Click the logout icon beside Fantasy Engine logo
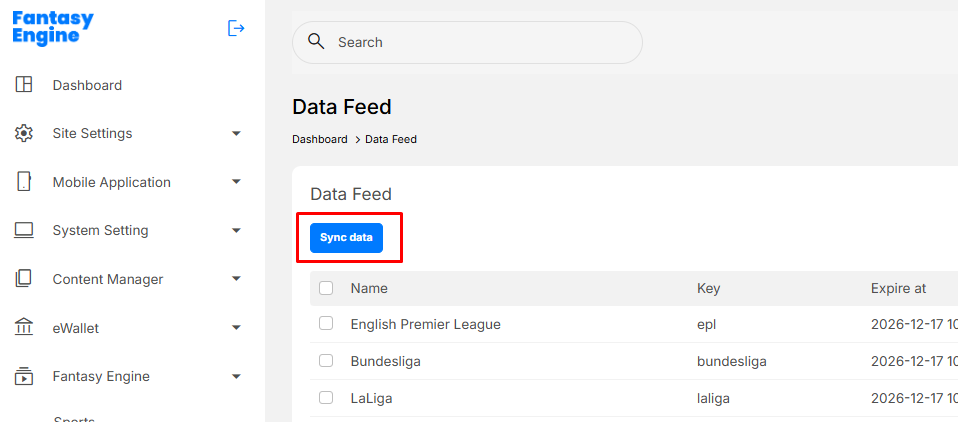Viewport: 958px width, 422px height. click(x=236, y=28)
